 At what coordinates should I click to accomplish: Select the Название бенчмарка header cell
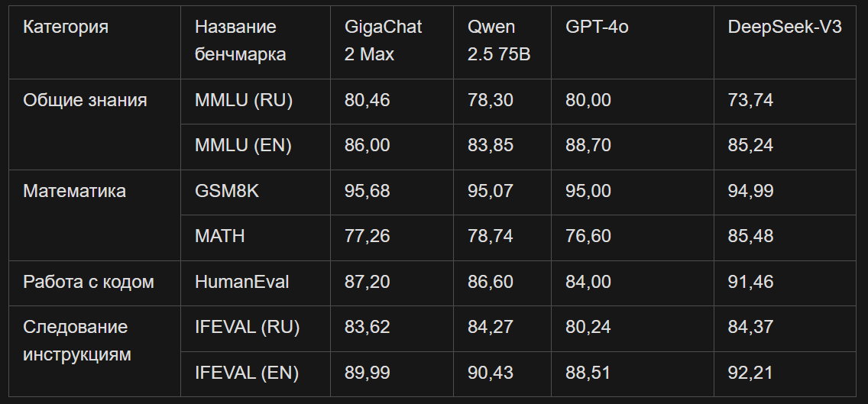pos(255,42)
